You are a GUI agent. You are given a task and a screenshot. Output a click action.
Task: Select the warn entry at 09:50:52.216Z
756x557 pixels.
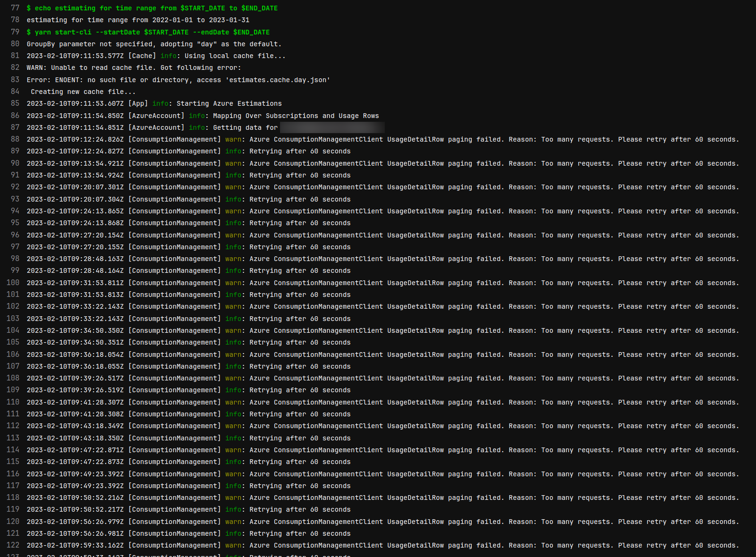tap(383, 498)
